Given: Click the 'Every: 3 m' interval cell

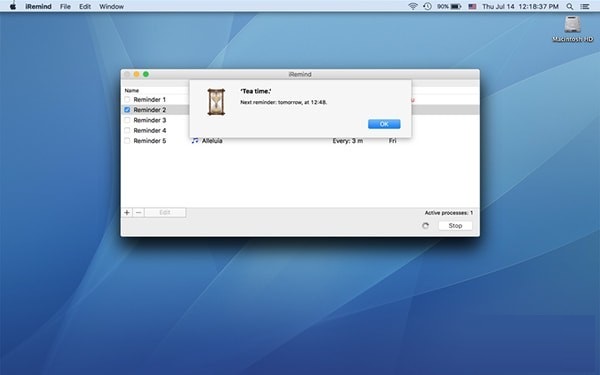Looking at the screenshot, I should (x=348, y=141).
